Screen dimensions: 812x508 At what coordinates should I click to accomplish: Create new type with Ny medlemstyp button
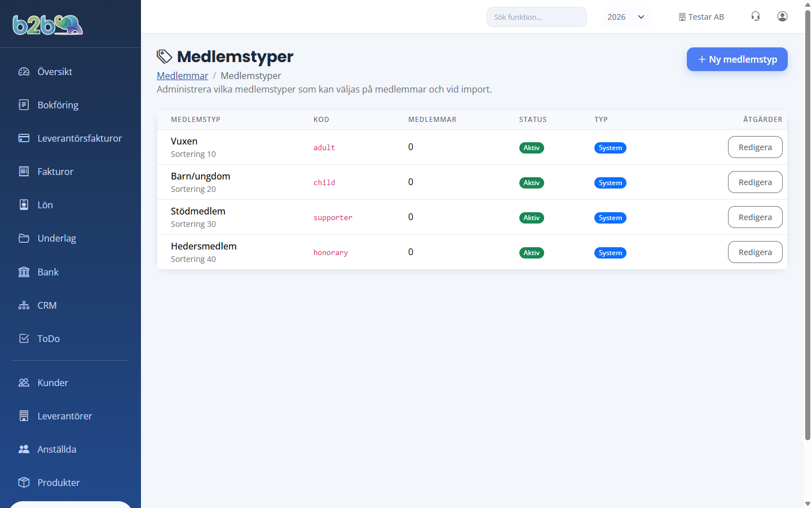tap(737, 59)
